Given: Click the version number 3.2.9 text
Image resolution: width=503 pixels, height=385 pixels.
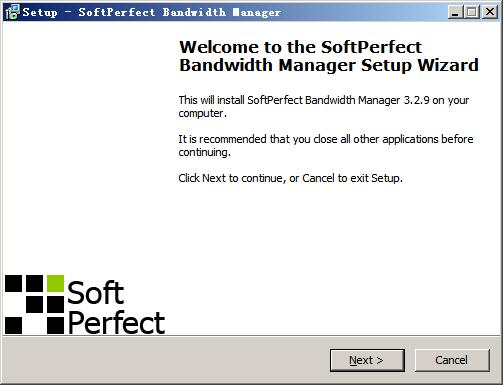Looking at the screenshot, I should tap(416, 100).
